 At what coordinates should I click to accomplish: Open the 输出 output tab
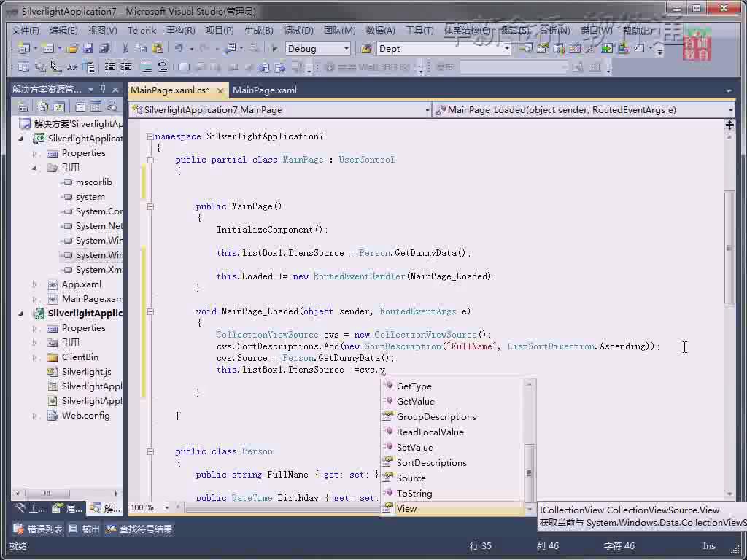click(85, 529)
